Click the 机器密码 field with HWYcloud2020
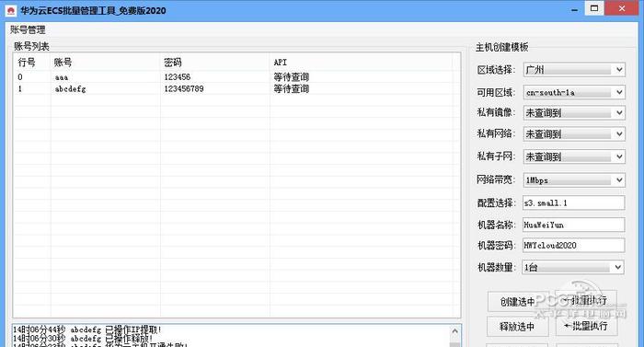 tap(574, 246)
